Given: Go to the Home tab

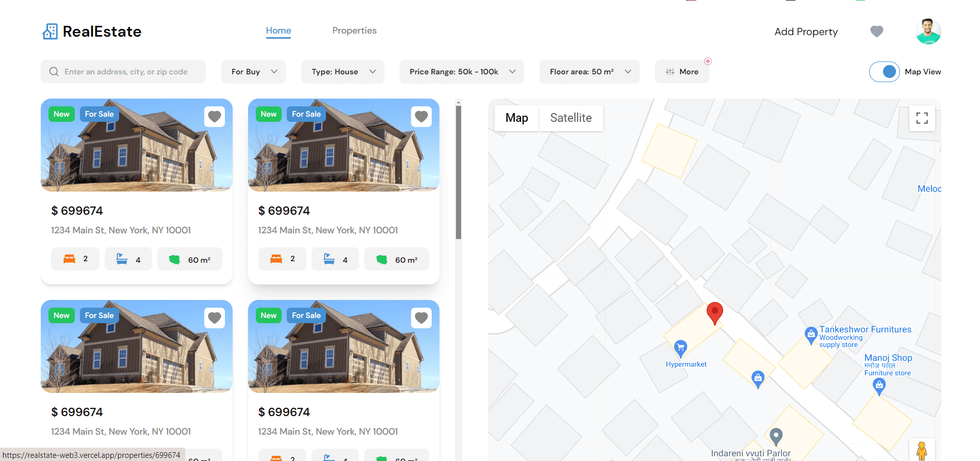Looking at the screenshot, I should pos(279,31).
